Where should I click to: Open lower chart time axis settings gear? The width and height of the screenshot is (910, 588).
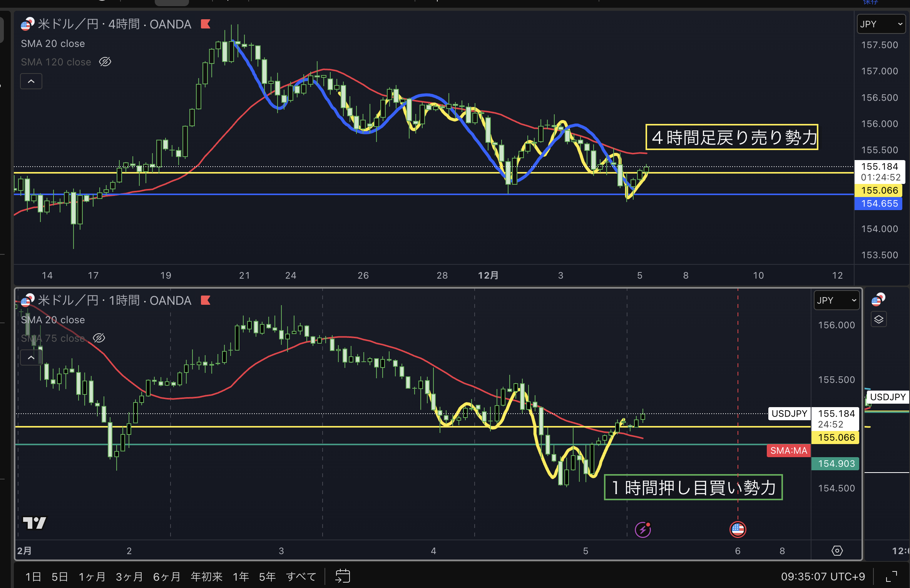(837, 551)
